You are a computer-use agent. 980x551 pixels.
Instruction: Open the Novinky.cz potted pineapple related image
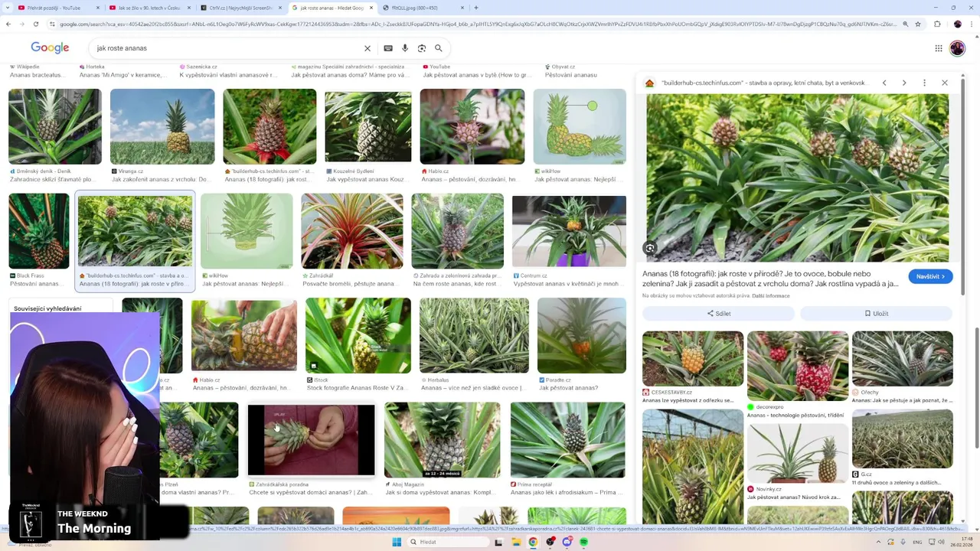pyautogui.click(x=798, y=454)
